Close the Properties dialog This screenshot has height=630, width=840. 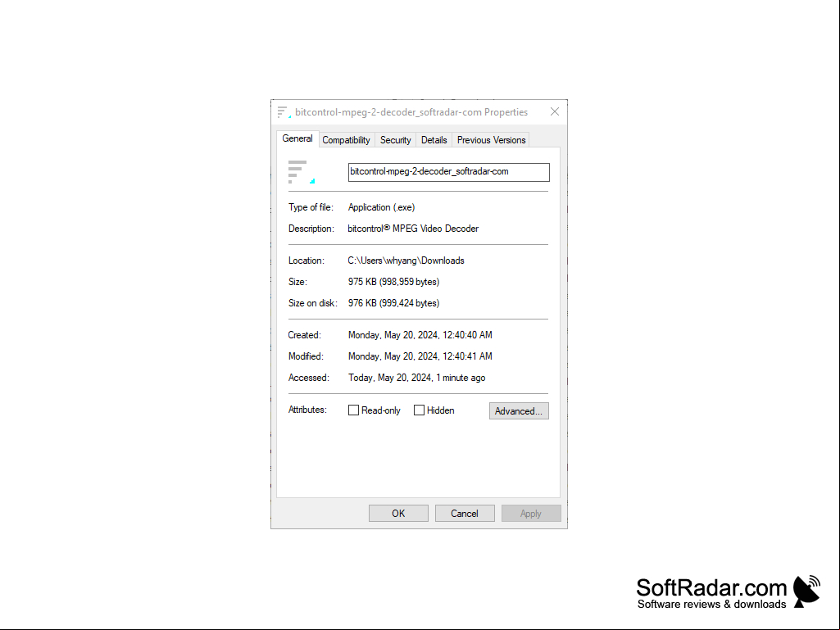point(555,111)
